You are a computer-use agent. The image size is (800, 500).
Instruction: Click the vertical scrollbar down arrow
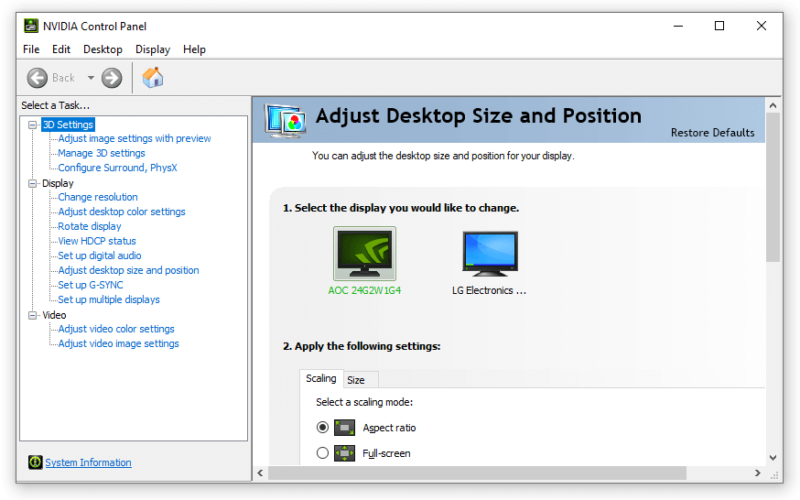click(773, 458)
